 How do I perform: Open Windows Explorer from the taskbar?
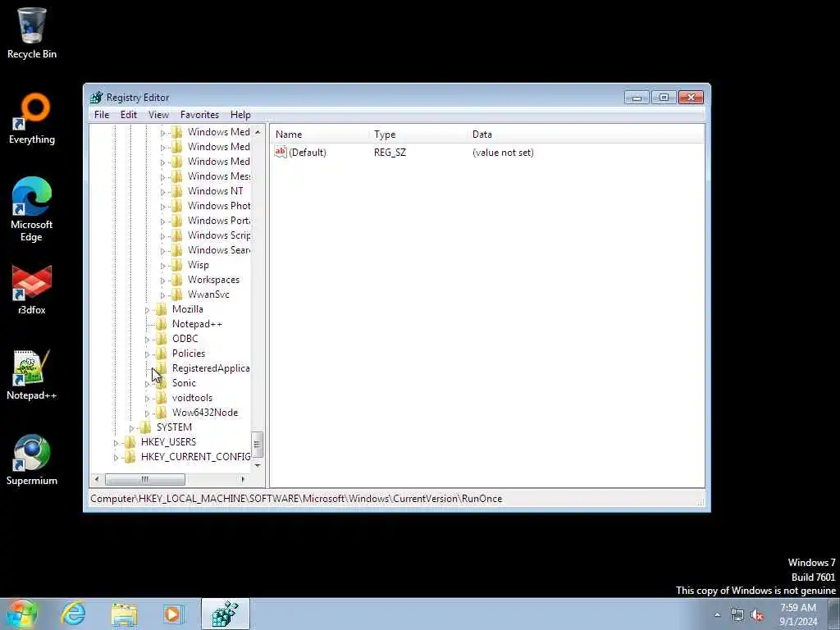pos(125,614)
